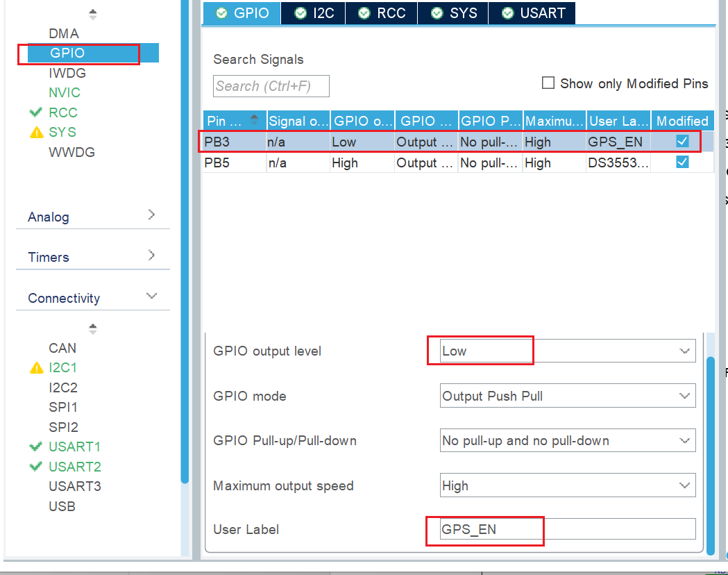Open the GPIO output level dropdown

567,351
